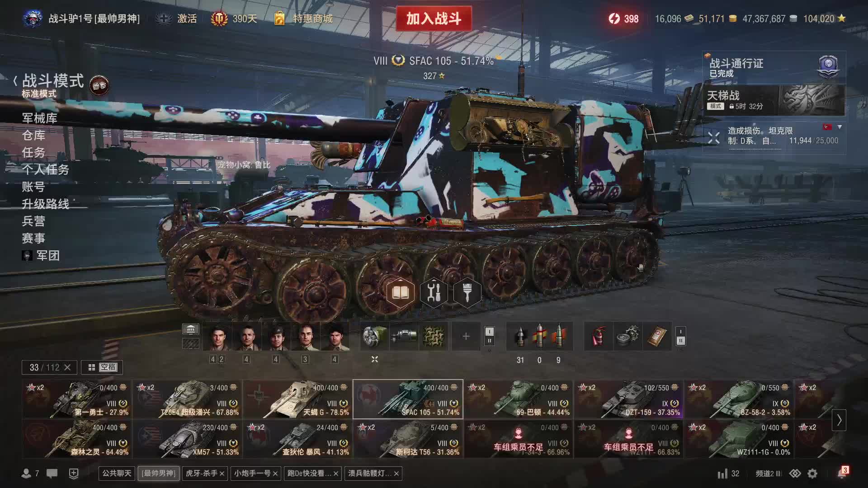The height and width of the screenshot is (488, 868).
Task: Toggle the consumables loadout switcher
Action: pos(681,336)
